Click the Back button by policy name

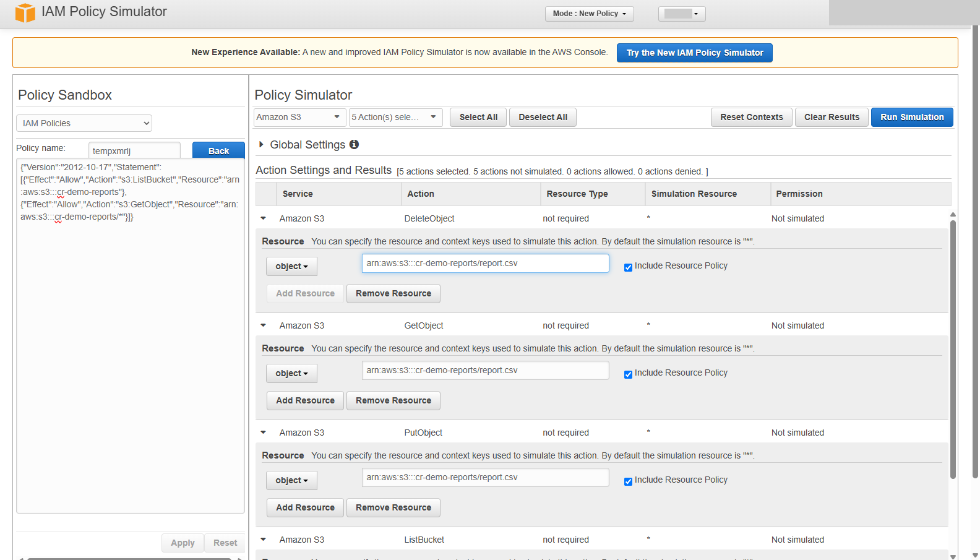tap(218, 150)
